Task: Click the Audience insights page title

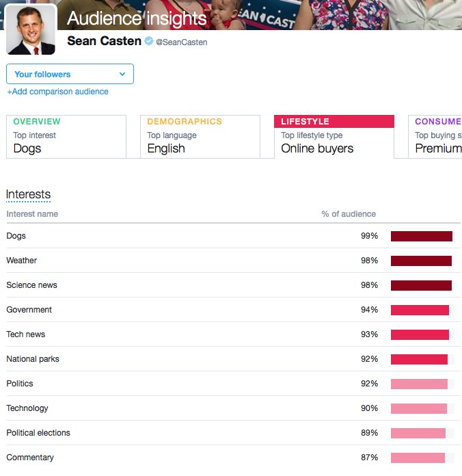Action: [137, 18]
